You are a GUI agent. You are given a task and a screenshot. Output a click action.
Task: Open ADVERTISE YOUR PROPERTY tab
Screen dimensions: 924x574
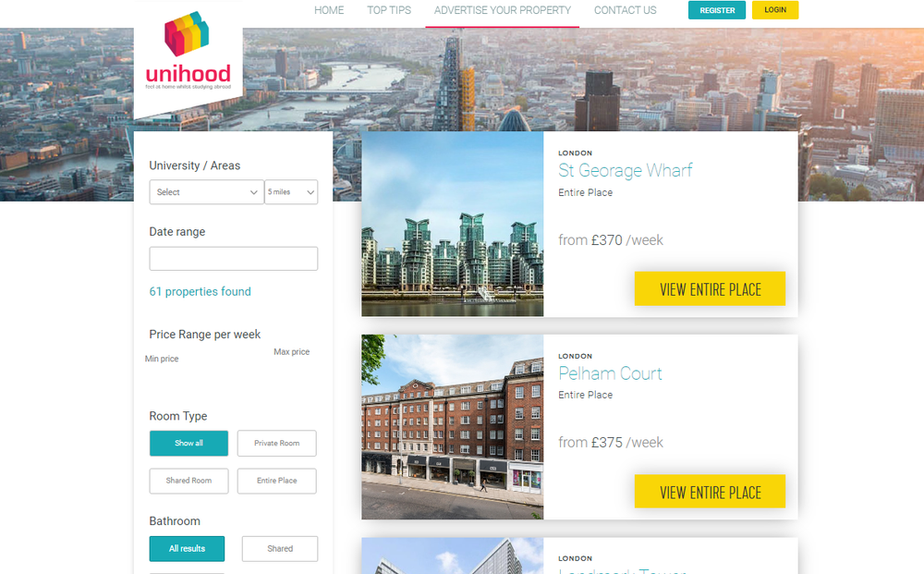[x=503, y=10]
